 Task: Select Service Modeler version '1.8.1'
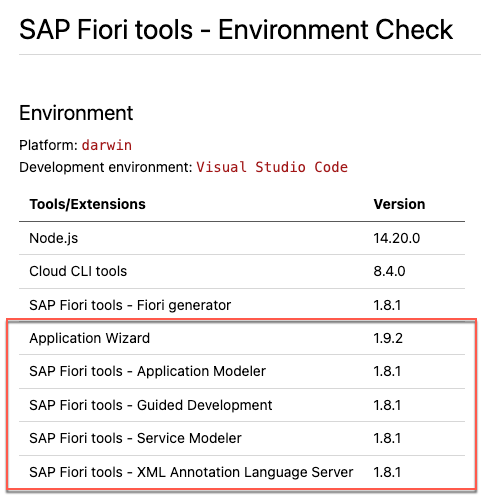[387, 438]
